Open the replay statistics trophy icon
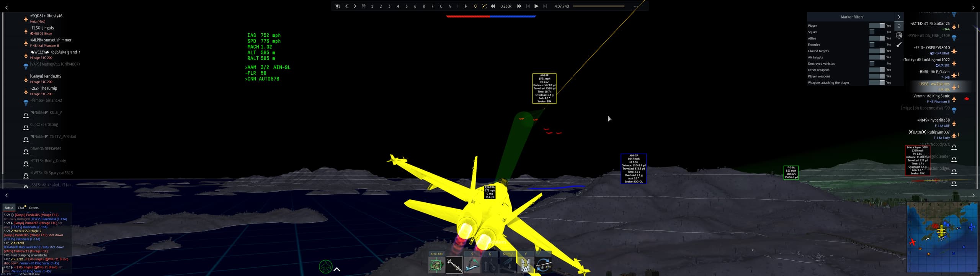This screenshot has height=276, width=980. tap(338, 6)
